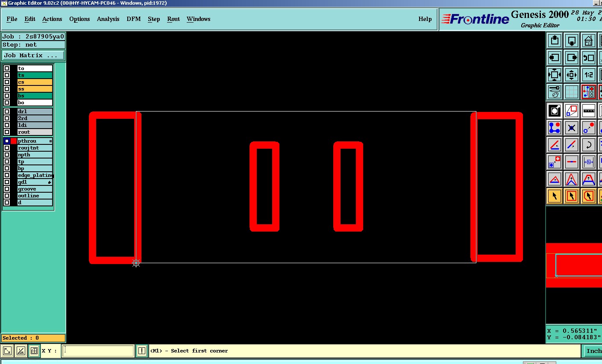Toggle the checkbox for layer rout
This screenshot has height=364, width=602.
point(7,132)
